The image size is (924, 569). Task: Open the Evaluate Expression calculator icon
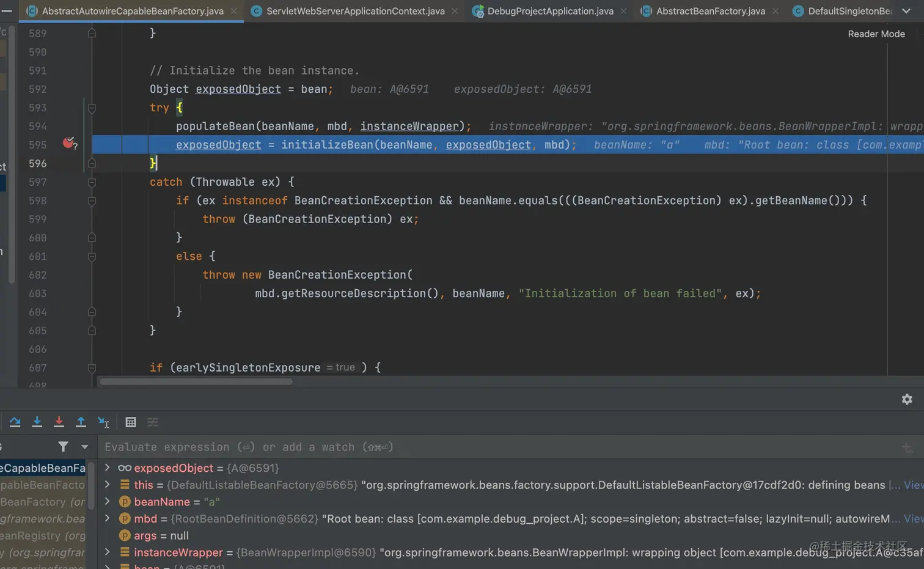click(130, 422)
